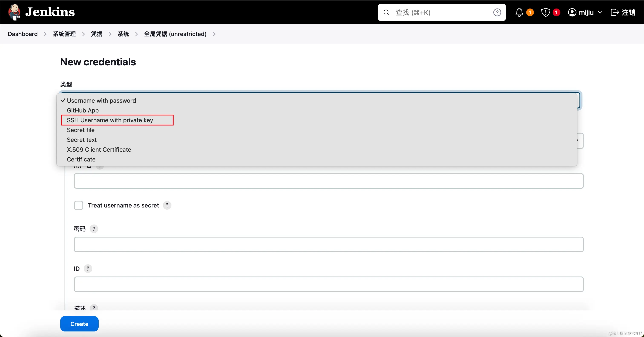This screenshot has height=337, width=644.
Task: Choose Secret text from type list
Action: tap(82, 140)
